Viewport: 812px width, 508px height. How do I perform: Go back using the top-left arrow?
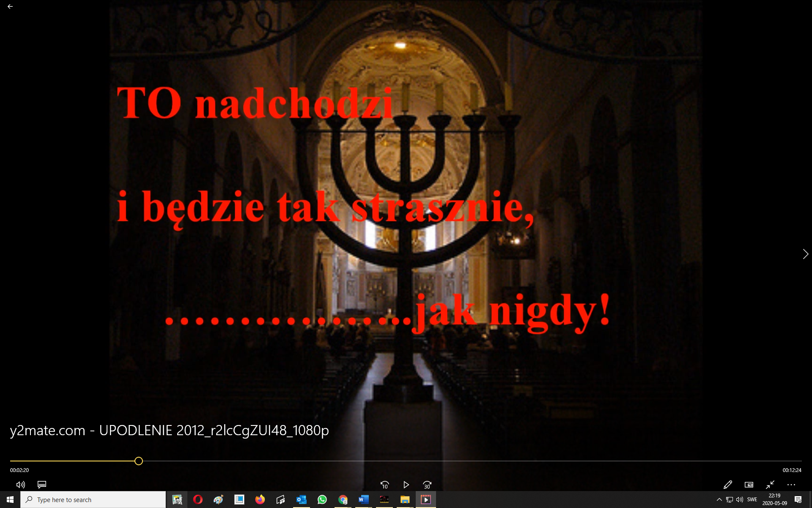[x=10, y=7]
